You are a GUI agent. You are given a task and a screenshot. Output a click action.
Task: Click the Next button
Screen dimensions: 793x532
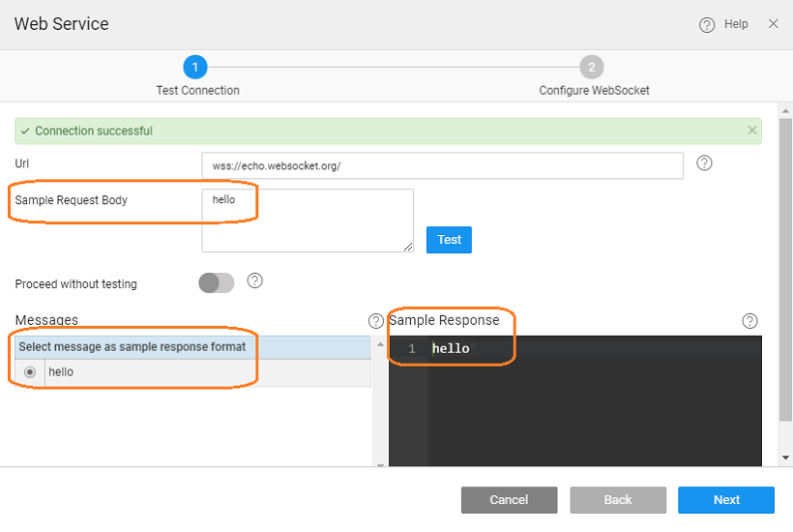[x=725, y=500]
